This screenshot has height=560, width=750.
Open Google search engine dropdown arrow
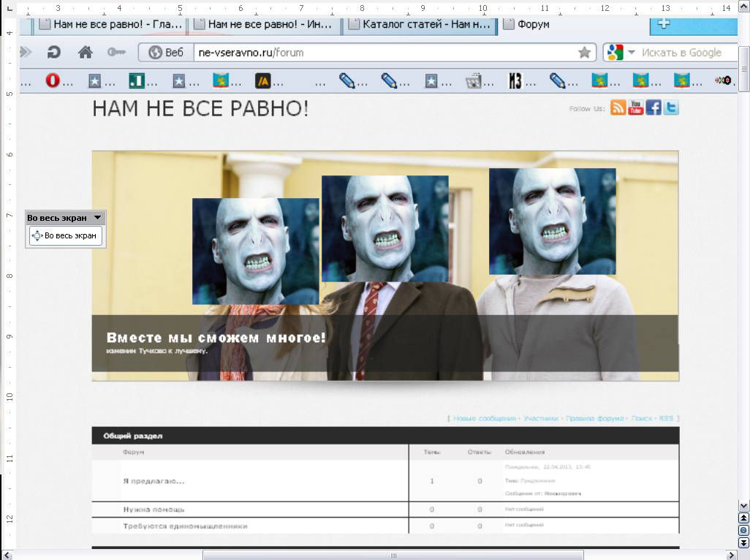click(x=632, y=52)
